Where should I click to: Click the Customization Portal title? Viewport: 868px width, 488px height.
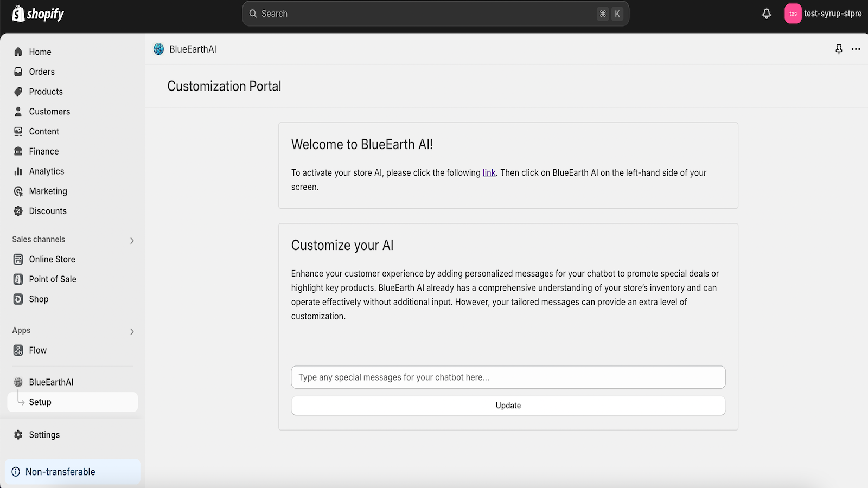tap(224, 86)
